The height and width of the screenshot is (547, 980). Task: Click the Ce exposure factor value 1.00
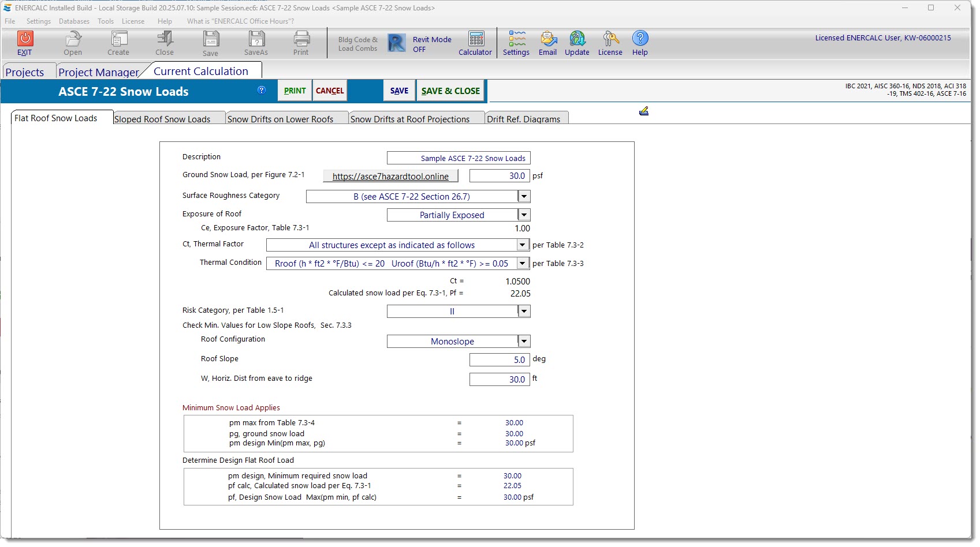[x=522, y=228]
